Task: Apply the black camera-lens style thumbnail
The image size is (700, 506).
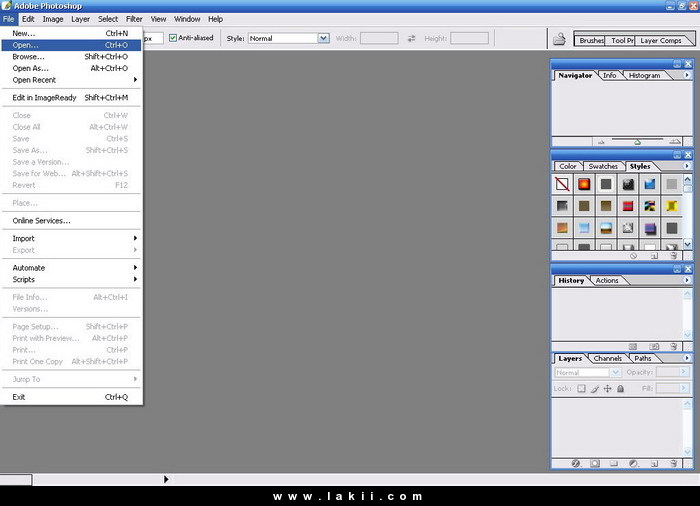Action: tap(628, 184)
